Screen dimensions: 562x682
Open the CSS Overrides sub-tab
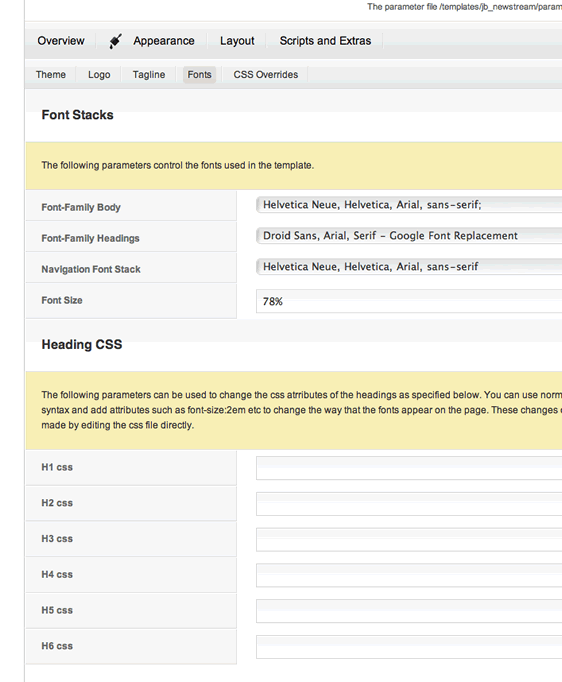click(x=266, y=75)
